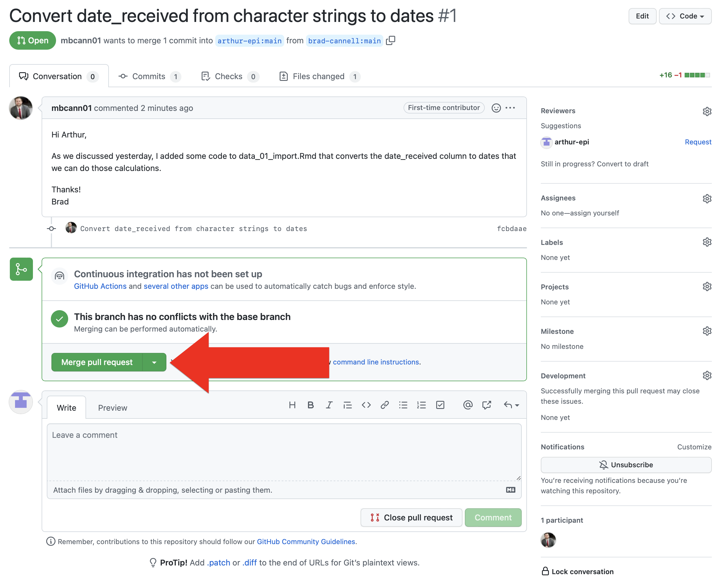
Task: Open command line instructions link
Action: 376,362
